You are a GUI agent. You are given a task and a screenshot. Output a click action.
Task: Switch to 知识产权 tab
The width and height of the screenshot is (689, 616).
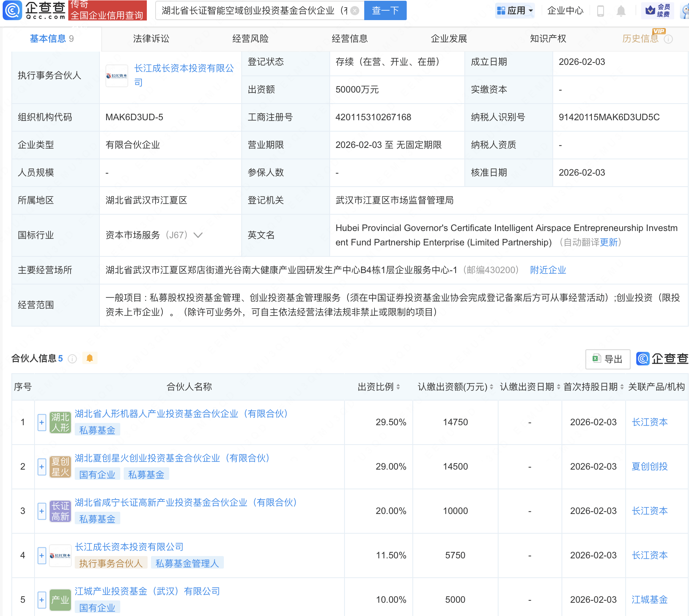point(548,39)
